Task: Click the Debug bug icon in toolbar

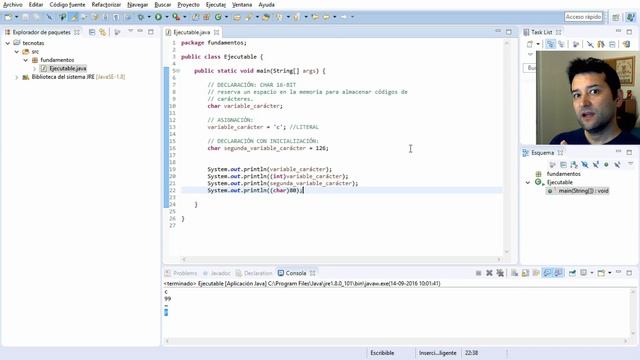Action: 140,17
